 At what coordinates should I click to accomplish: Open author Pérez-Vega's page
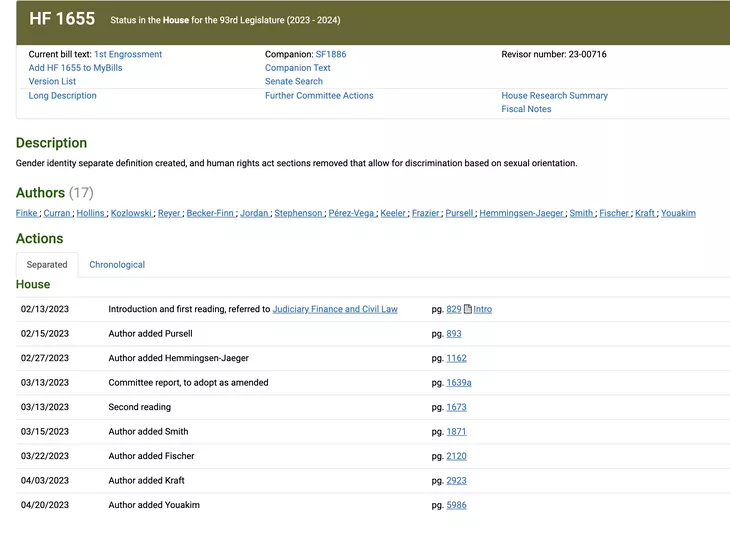point(351,213)
